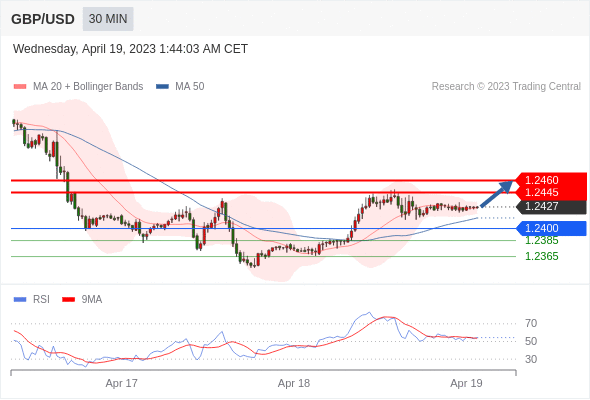Screen dimensions: 590x400
Task: Click the 1.2427 current price tag
Action: pyautogui.click(x=551, y=207)
